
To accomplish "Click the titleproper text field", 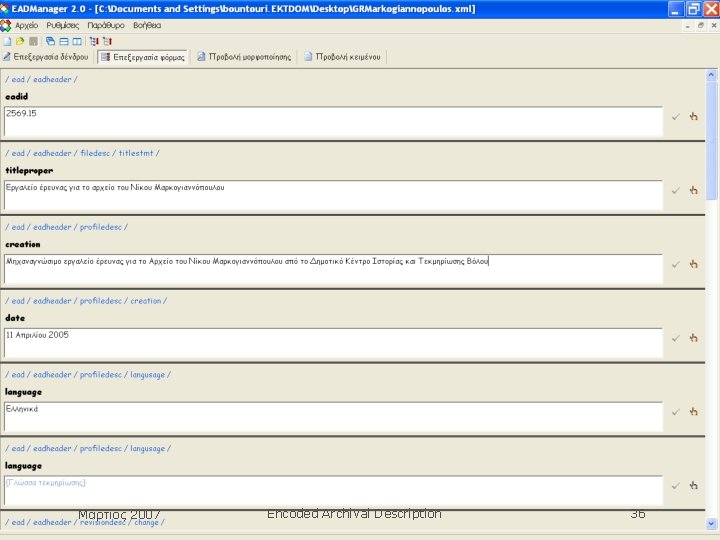I will 333,195.
